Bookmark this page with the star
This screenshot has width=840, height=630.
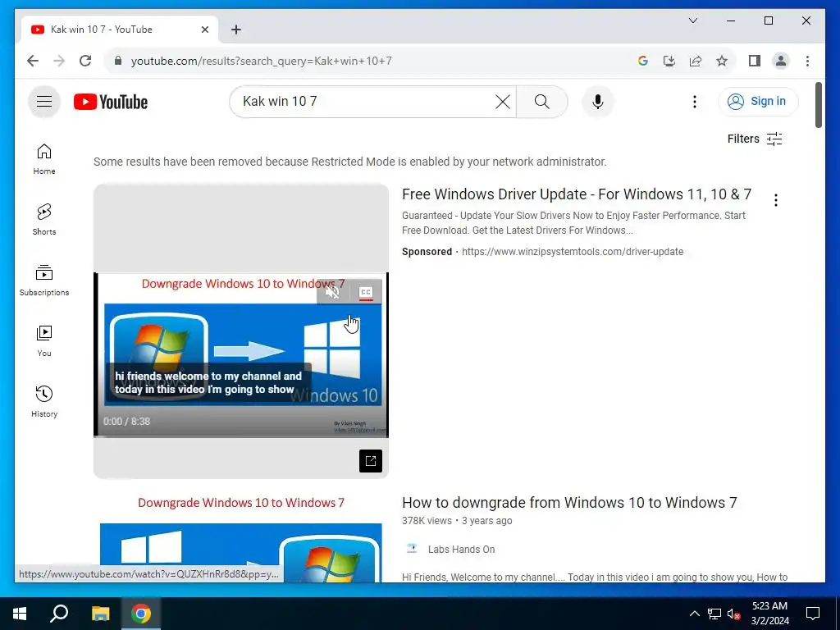pyautogui.click(x=722, y=61)
